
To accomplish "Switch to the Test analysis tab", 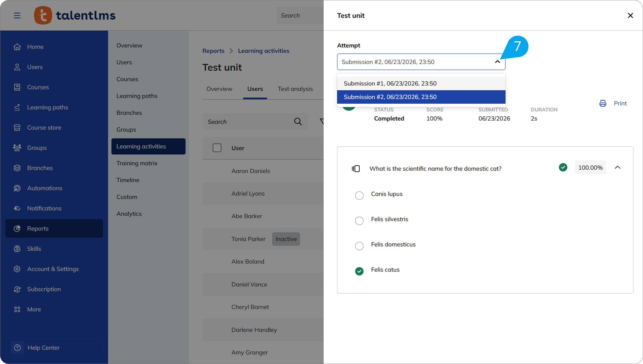I will 295,89.
